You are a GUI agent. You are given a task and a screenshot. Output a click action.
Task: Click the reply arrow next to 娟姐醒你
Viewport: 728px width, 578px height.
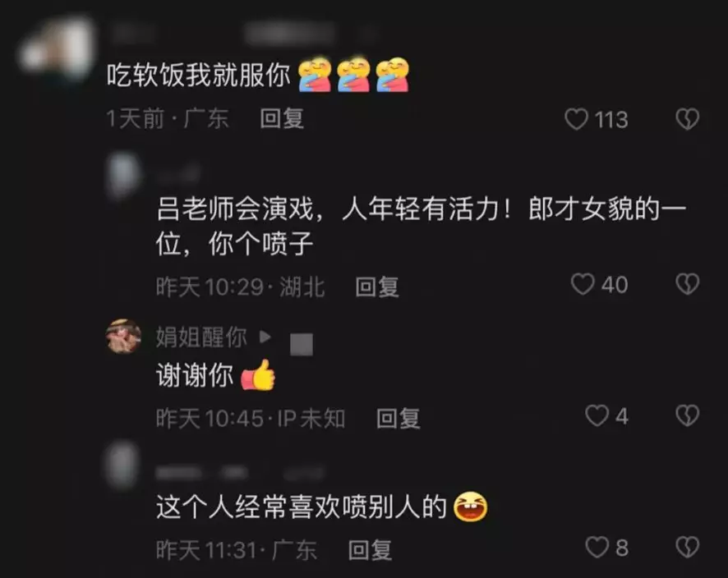pos(265,337)
